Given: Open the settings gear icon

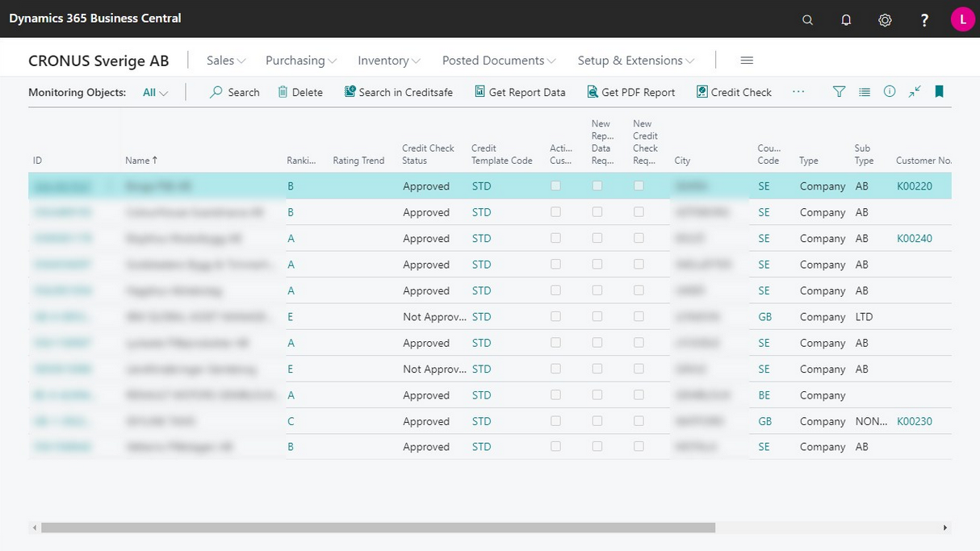Looking at the screenshot, I should [885, 19].
